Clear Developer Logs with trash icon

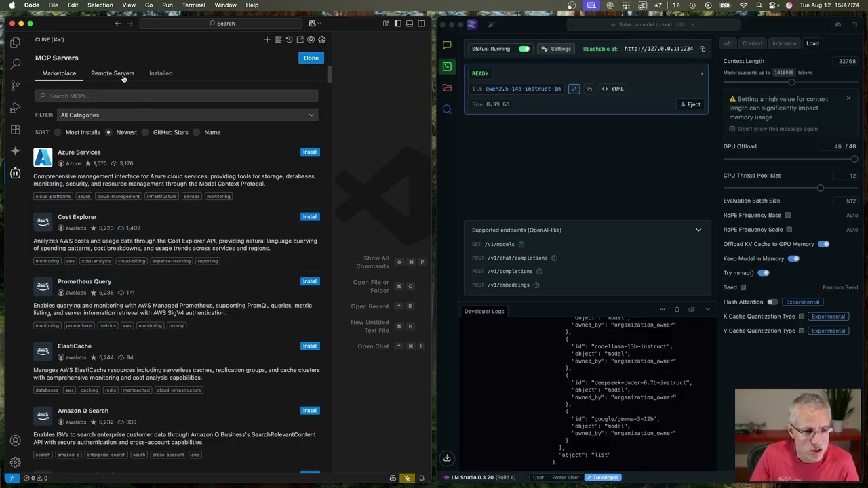click(x=676, y=310)
